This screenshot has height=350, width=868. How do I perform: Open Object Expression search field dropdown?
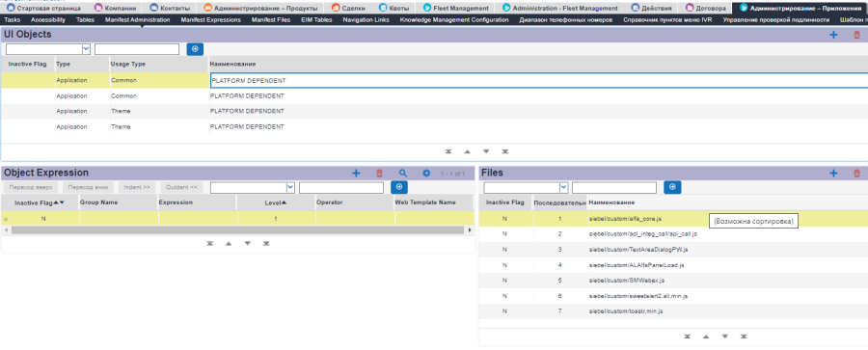[x=290, y=188]
